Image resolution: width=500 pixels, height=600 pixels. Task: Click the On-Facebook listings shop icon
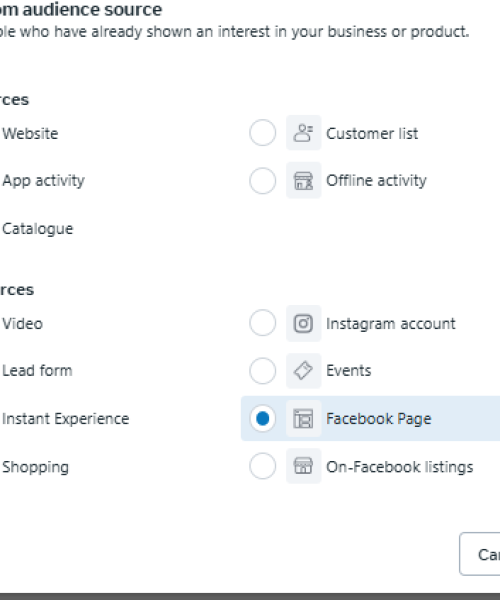point(304,466)
